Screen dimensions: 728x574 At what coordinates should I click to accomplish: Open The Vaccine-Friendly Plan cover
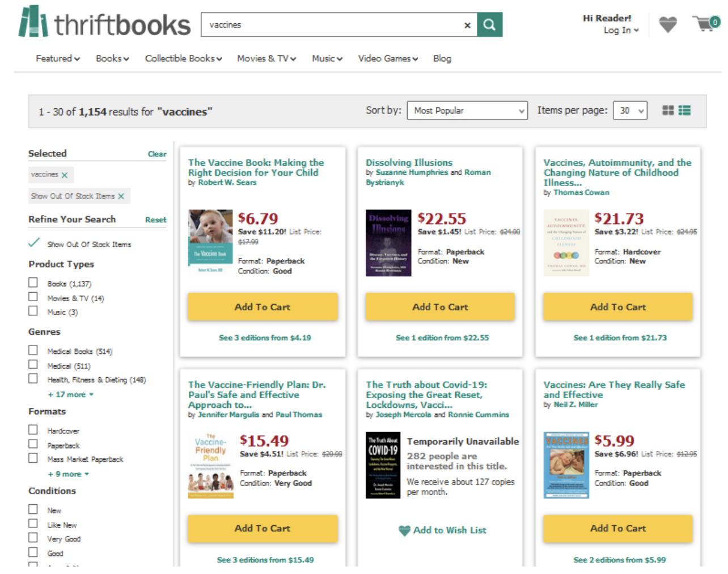(x=210, y=465)
